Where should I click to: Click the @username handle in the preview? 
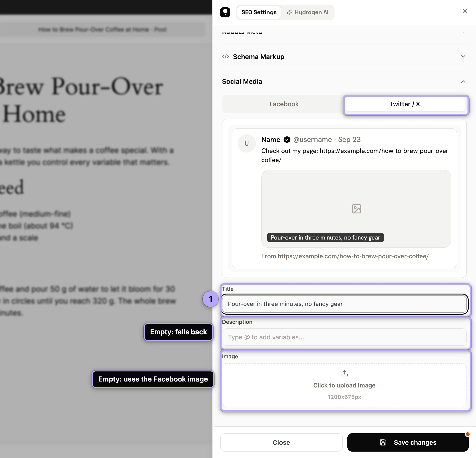[312, 139]
